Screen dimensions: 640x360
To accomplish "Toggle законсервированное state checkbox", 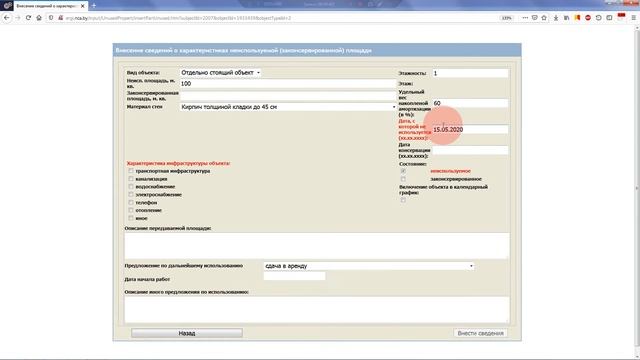I will pos(403,179).
